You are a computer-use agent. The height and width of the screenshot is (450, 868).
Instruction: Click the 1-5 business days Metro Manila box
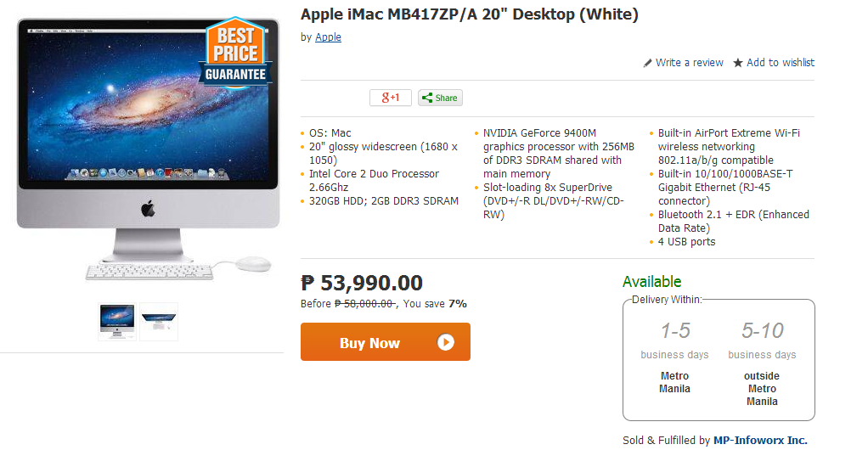[x=674, y=357]
